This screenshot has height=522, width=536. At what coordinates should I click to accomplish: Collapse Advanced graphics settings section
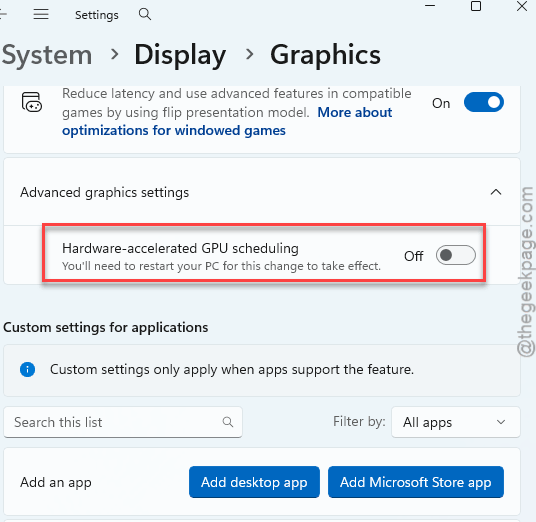496,192
